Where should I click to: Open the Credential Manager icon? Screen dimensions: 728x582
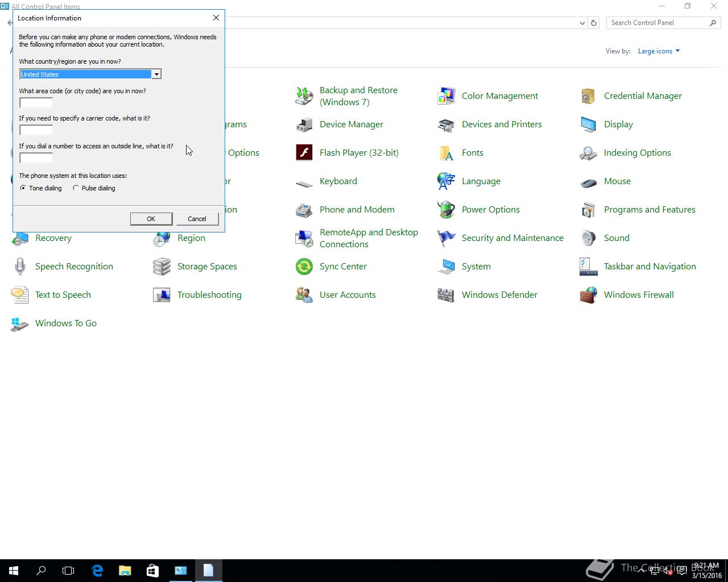[589, 96]
